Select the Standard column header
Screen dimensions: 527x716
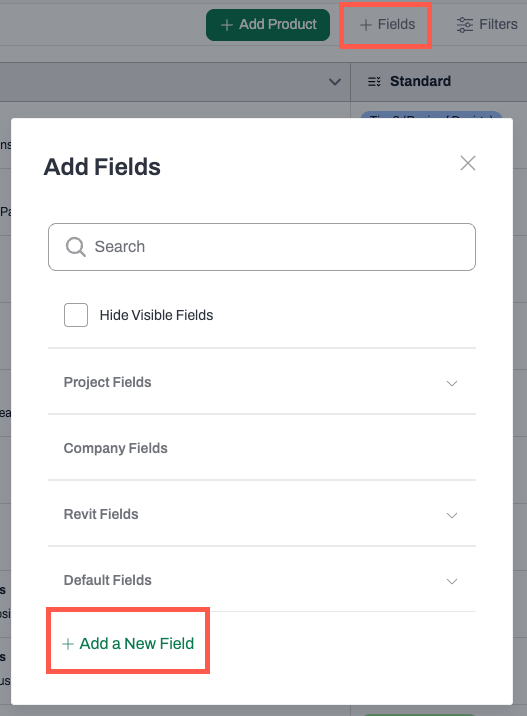[x=420, y=81]
